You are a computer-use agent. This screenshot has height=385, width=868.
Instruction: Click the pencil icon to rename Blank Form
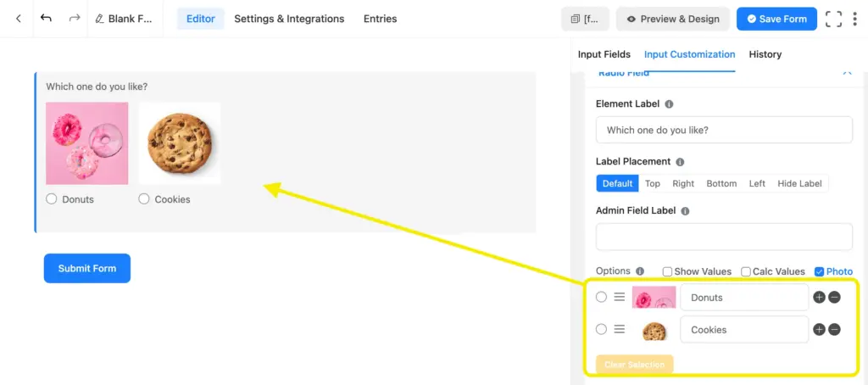[100, 19]
